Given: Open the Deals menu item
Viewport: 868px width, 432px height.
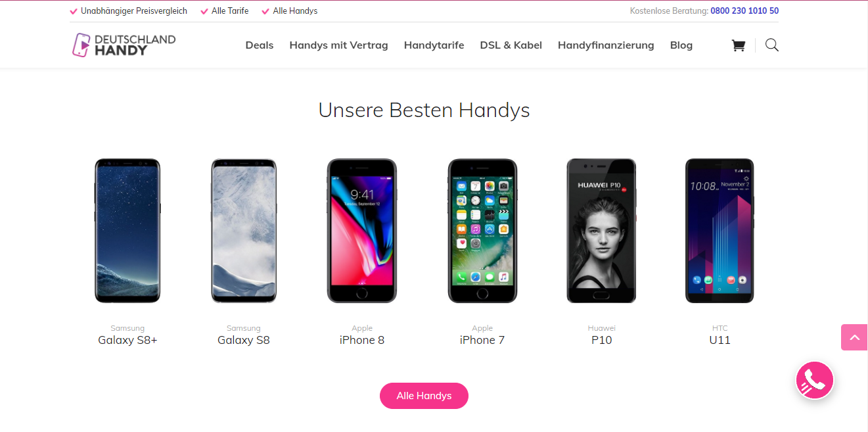Looking at the screenshot, I should tap(260, 45).
